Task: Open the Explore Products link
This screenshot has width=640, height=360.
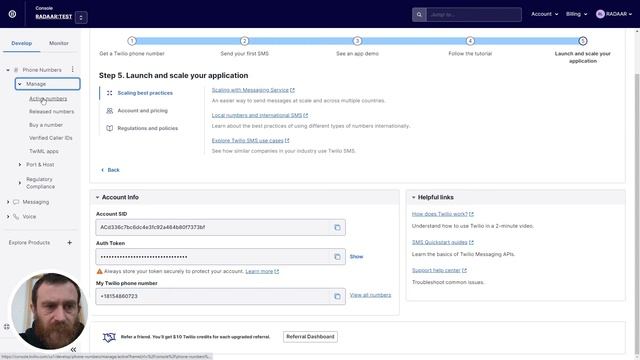Action: tap(29, 242)
